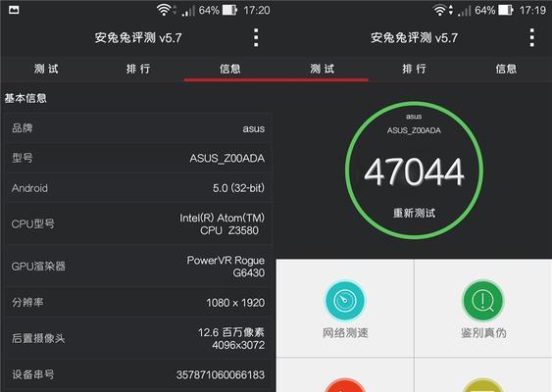Viewport: 552px width, 392px height.
Task: Select the 信息 tab on right screen
Action: pyautogui.click(x=506, y=69)
